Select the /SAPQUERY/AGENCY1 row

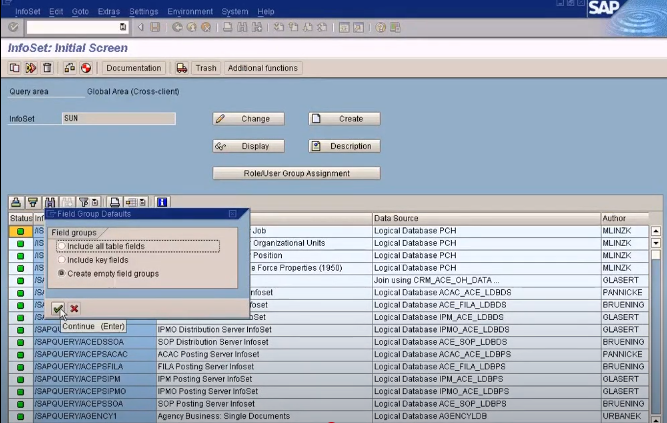click(x=328, y=416)
